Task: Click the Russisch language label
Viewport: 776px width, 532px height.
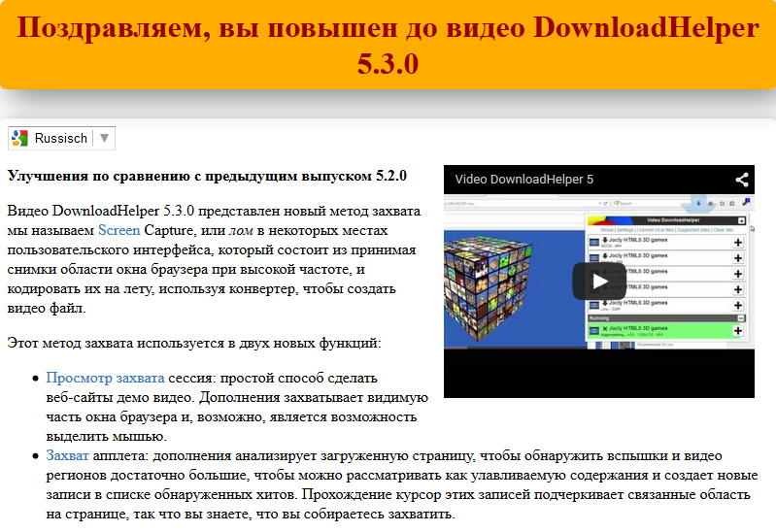Action: (x=61, y=138)
